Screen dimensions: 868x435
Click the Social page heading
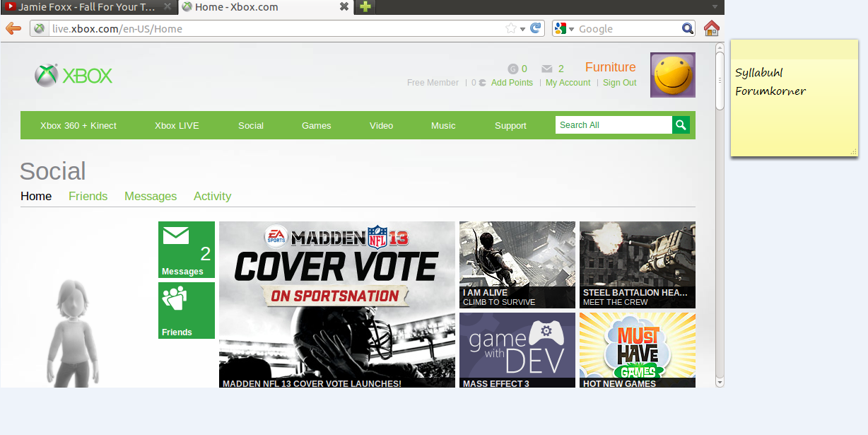[52, 171]
